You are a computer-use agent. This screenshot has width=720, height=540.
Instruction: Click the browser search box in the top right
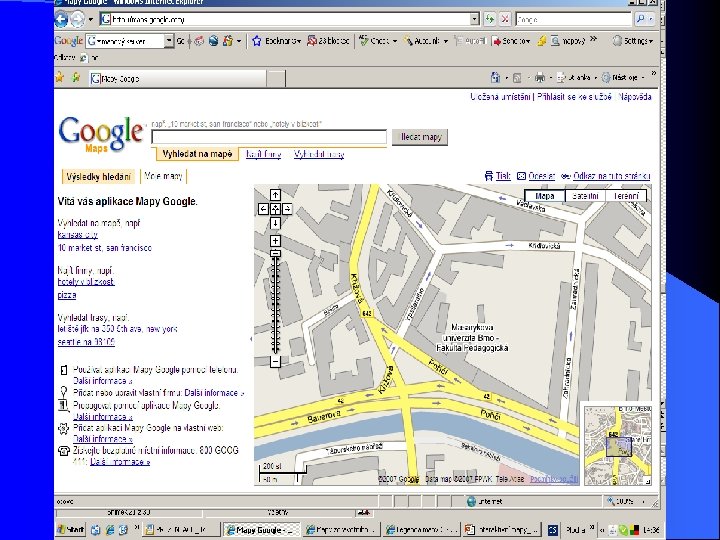click(573, 20)
